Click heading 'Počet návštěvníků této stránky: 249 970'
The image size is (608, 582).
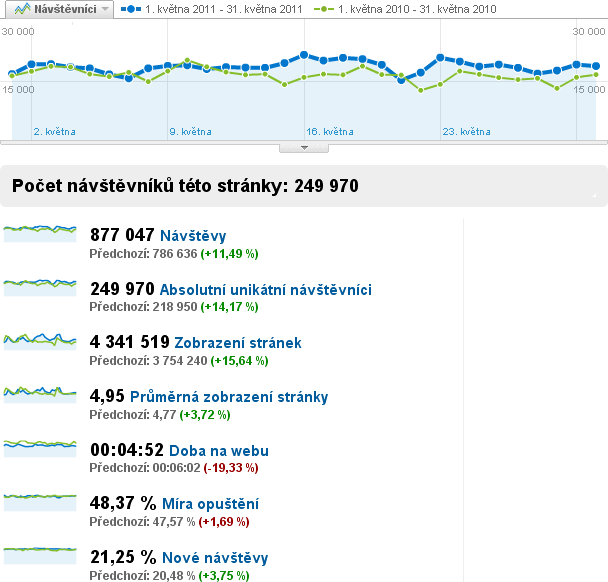pos(185,186)
